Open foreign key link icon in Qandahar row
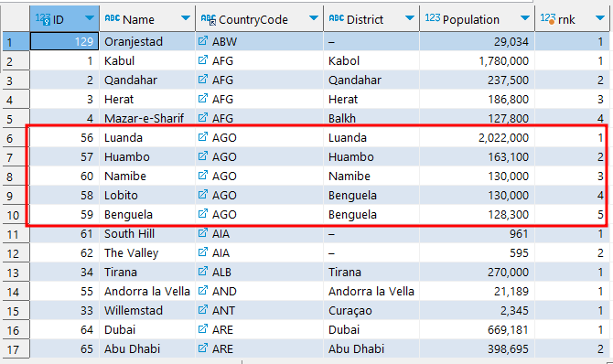Screen dimensions: 613x364 (x=203, y=79)
